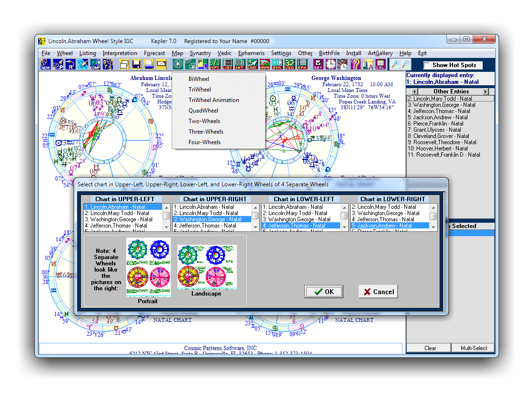
Task: Click the floppy disk save icon
Action: tap(137, 64)
